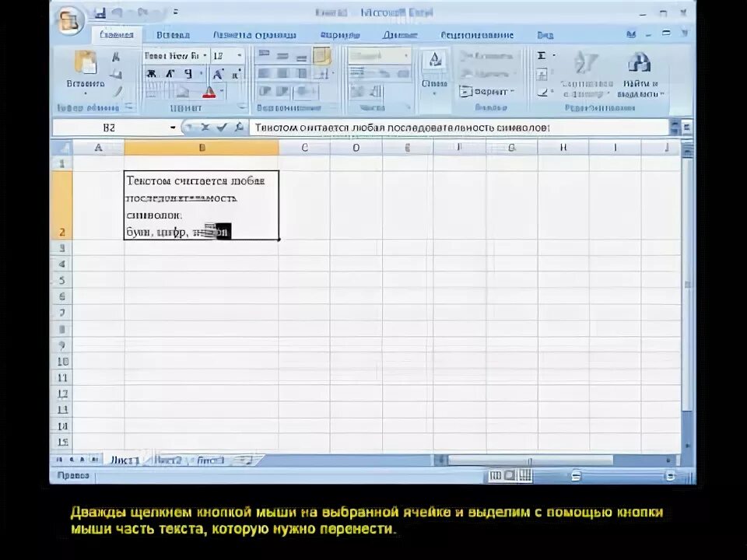The image size is (747, 560).
Task: Open Найти и выделить menu
Action: click(x=640, y=75)
